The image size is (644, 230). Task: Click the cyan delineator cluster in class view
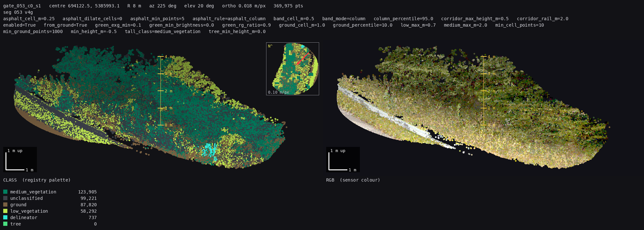(210, 150)
